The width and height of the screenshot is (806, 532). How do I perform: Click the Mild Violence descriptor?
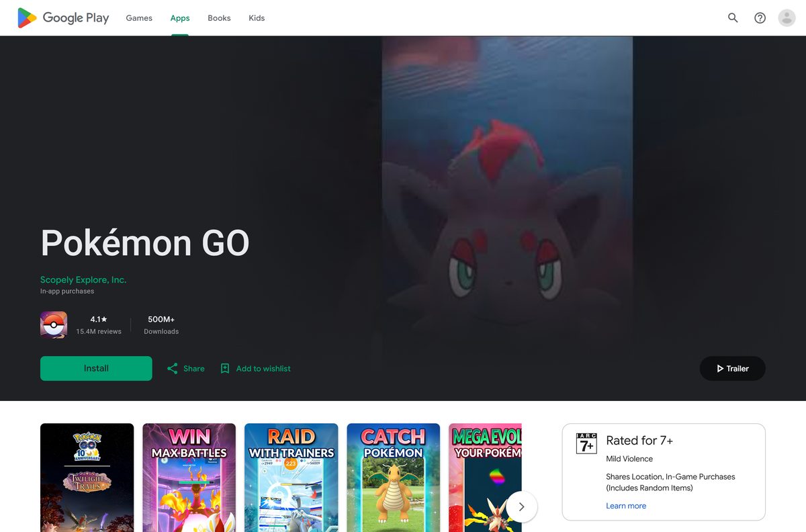[x=629, y=459]
